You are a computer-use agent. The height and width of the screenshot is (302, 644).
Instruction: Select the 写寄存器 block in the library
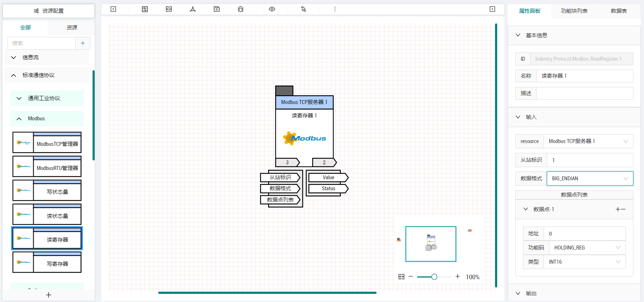point(47,262)
